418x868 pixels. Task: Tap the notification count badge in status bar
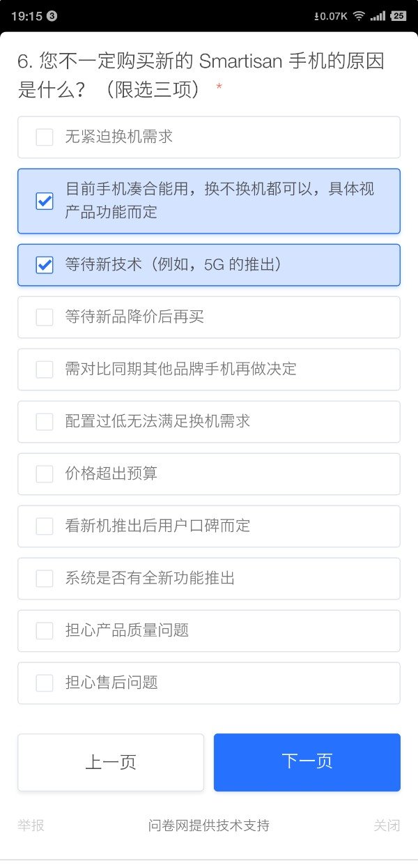pos(52,16)
